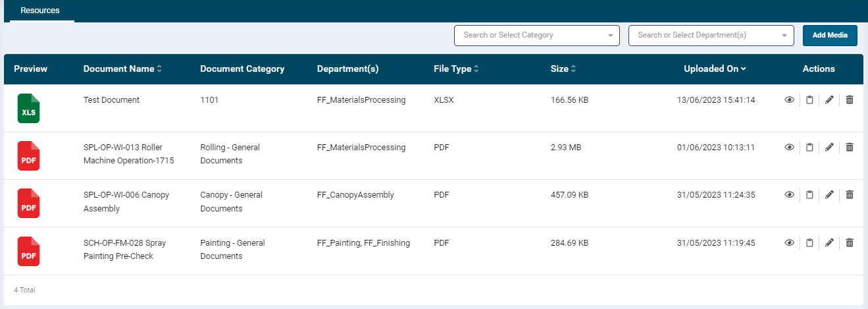
Task: Edit the Test Document with the pencil icon
Action: 829,100
